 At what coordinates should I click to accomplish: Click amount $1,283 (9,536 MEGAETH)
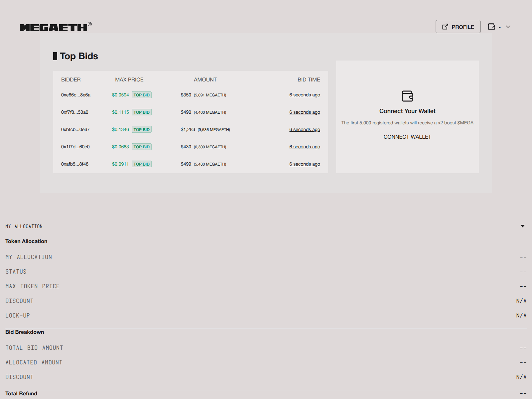coord(205,129)
